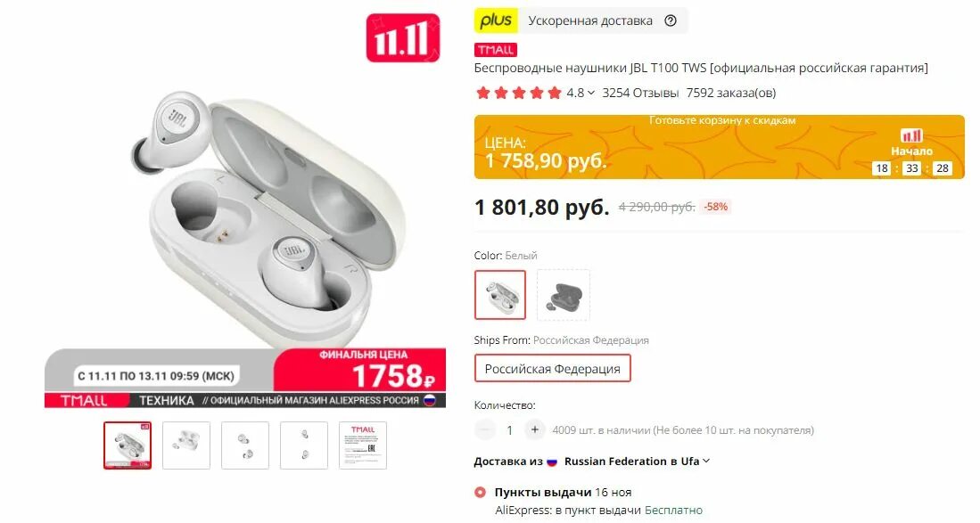Select the white color swatch
The width and height of the screenshot is (980, 523).
(500, 295)
